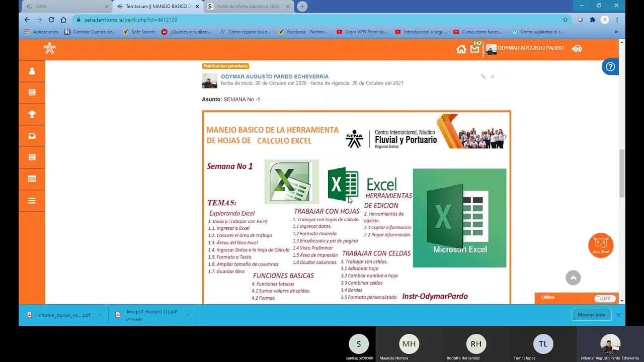Click Publicación prioritaria label
Screen dimensions: 644x362
click(225, 66)
